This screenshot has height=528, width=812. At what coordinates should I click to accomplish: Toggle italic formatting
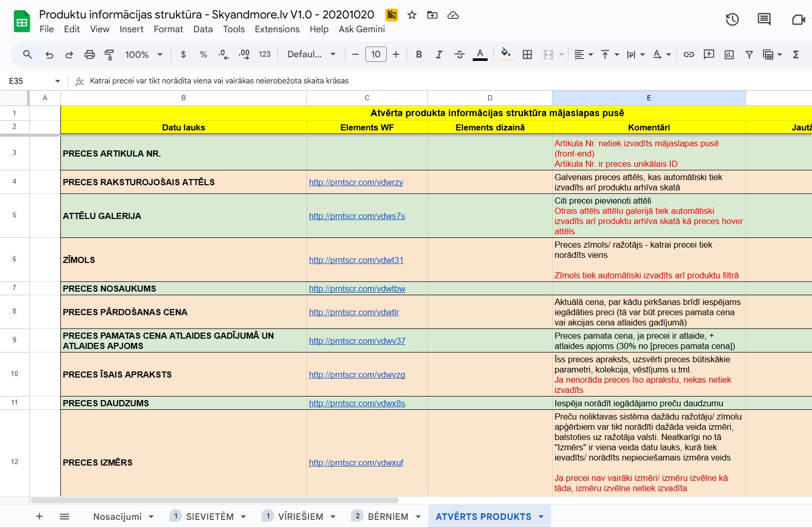tap(438, 55)
